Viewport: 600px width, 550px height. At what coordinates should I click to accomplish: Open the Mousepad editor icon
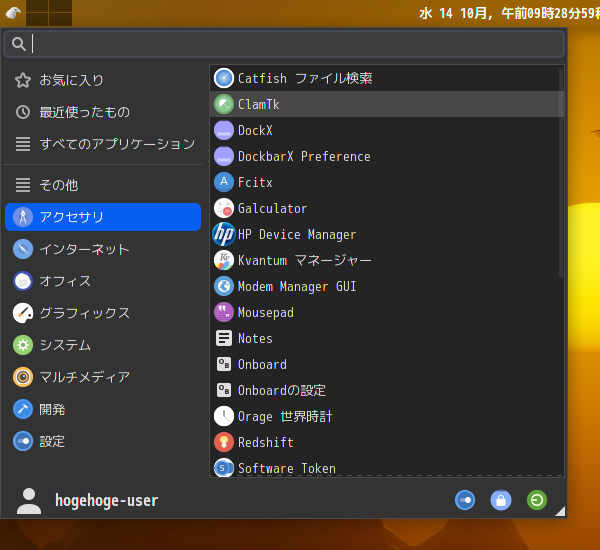(224, 312)
